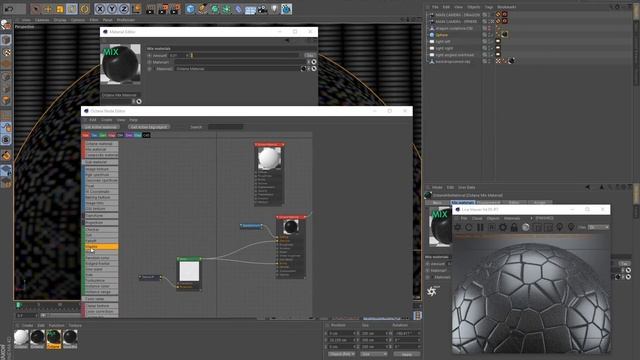Screen dimensions: 640x360
Task: Select the green texture node thumbnail
Action: 189,271
